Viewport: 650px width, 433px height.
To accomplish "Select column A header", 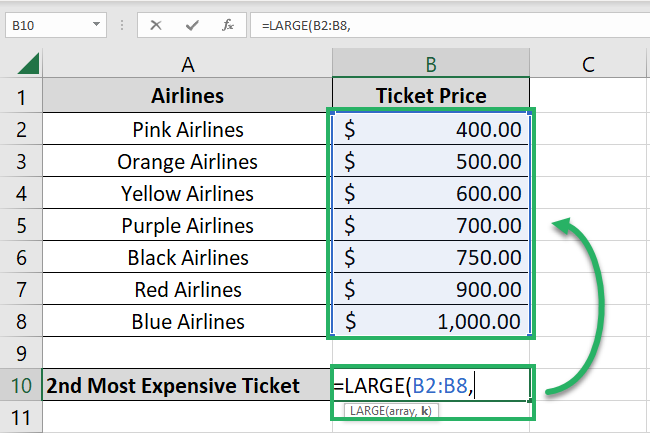I will 187,65.
